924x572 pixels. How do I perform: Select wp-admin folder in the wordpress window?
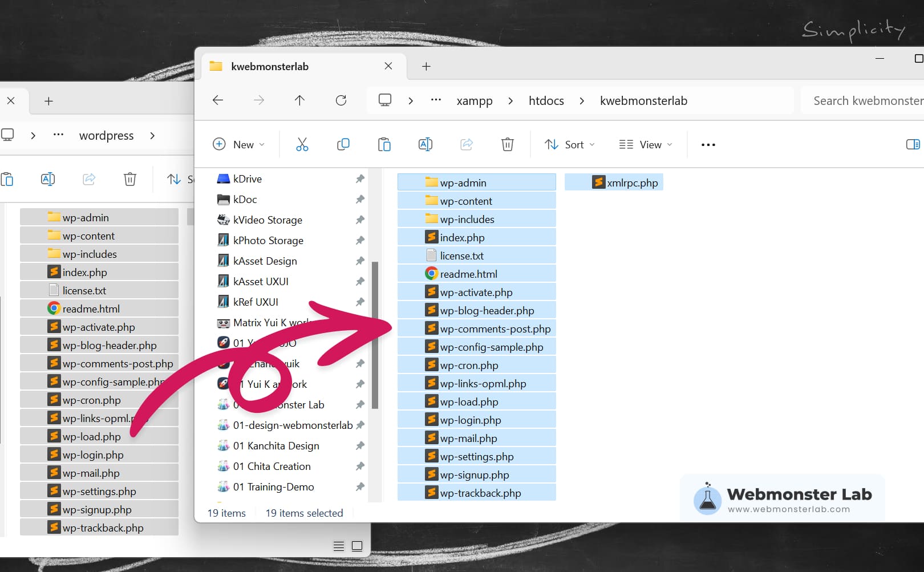[99, 217]
